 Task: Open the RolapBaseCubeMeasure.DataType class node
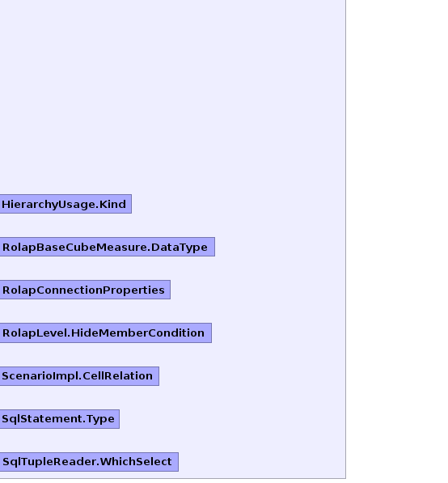108,247
